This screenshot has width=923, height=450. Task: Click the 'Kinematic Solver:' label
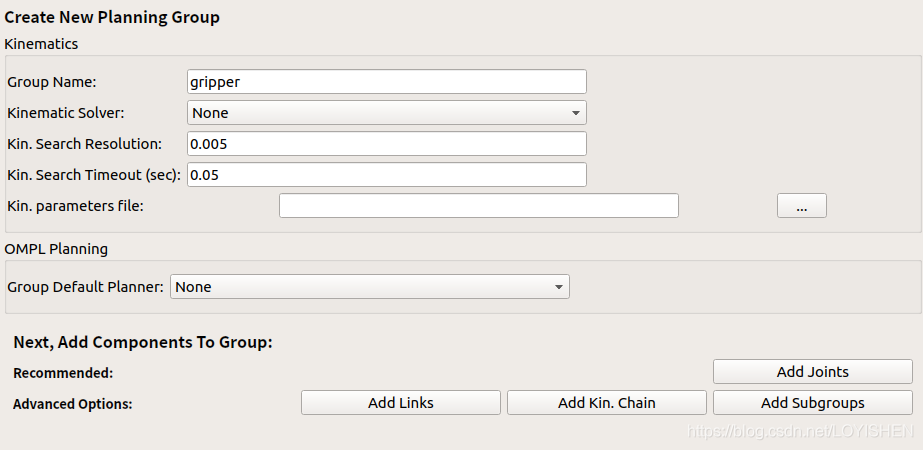point(66,113)
